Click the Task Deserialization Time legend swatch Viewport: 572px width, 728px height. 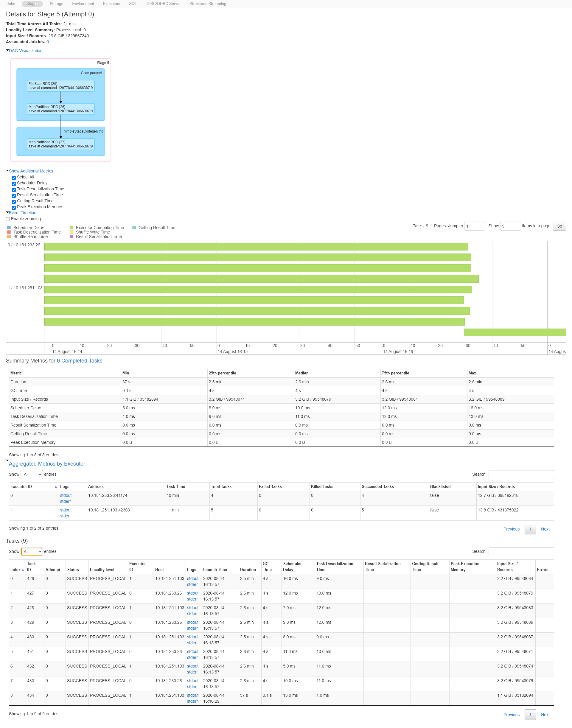pos(9,232)
